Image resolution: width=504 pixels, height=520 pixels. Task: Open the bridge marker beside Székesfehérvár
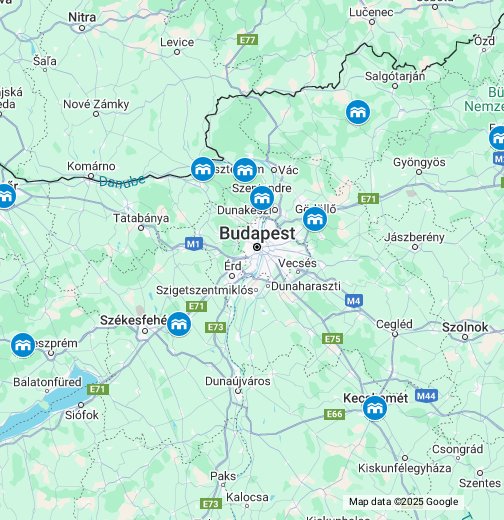(179, 324)
